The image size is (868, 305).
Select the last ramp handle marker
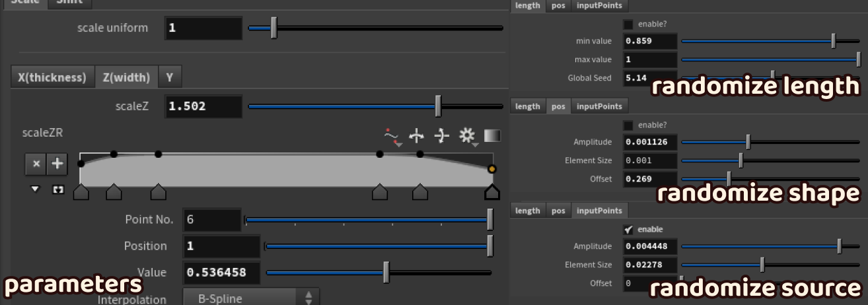491,192
